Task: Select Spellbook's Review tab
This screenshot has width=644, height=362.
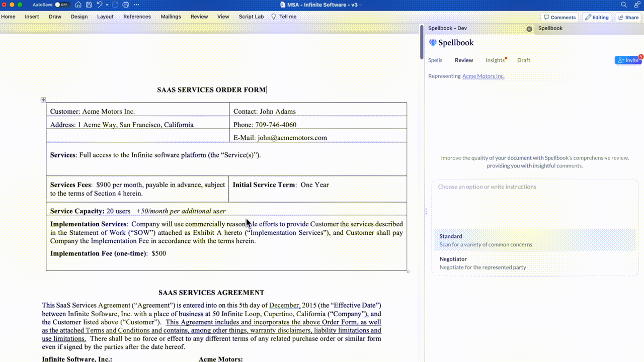Action: 464,60
